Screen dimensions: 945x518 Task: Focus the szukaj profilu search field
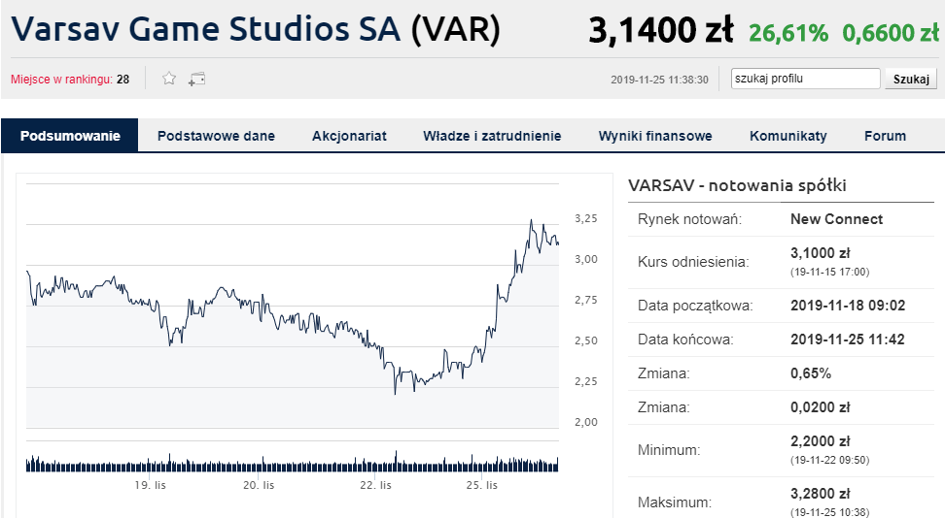coord(805,78)
